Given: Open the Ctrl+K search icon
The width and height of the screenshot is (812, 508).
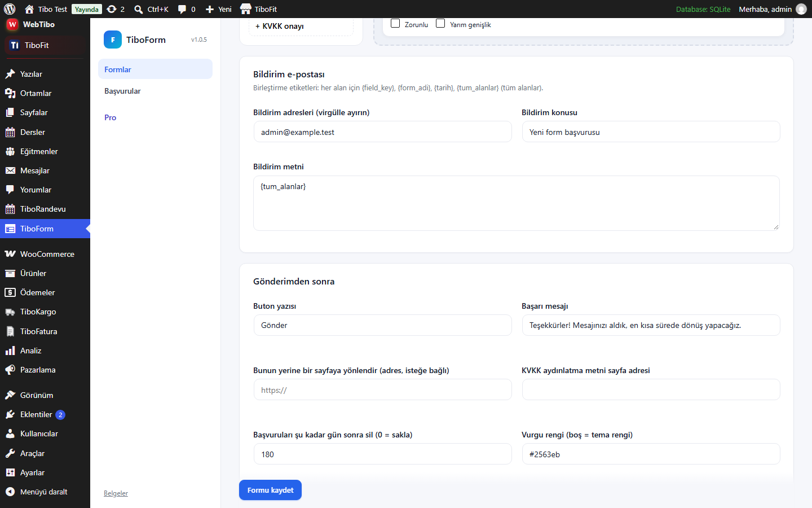Looking at the screenshot, I should pyautogui.click(x=138, y=9).
